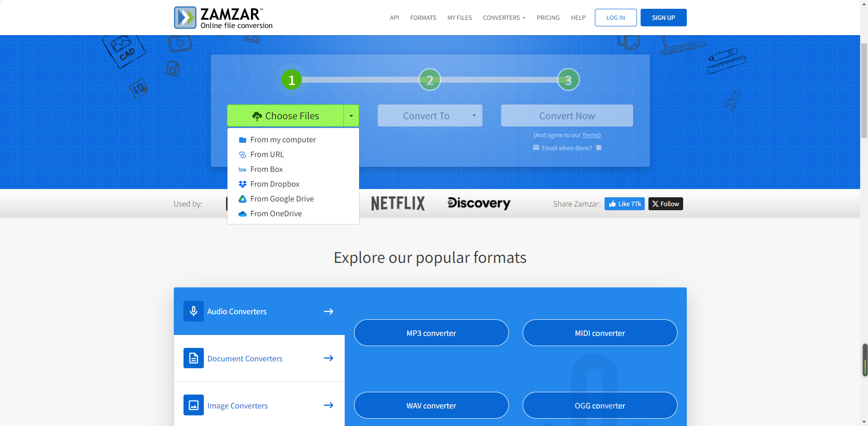Click the page vertical scrollbar thumb
The image size is (868, 426).
click(x=864, y=90)
